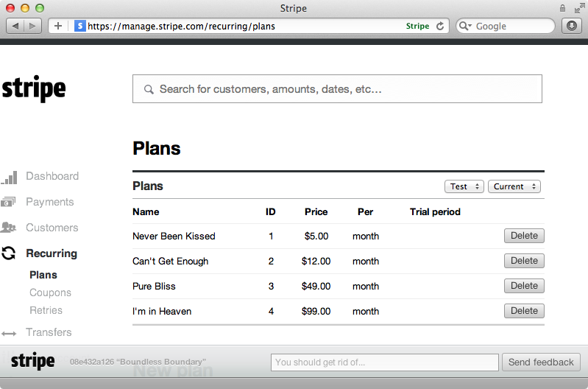Select the Plans submenu item
Viewport: 588px width, 389px height.
(43, 275)
